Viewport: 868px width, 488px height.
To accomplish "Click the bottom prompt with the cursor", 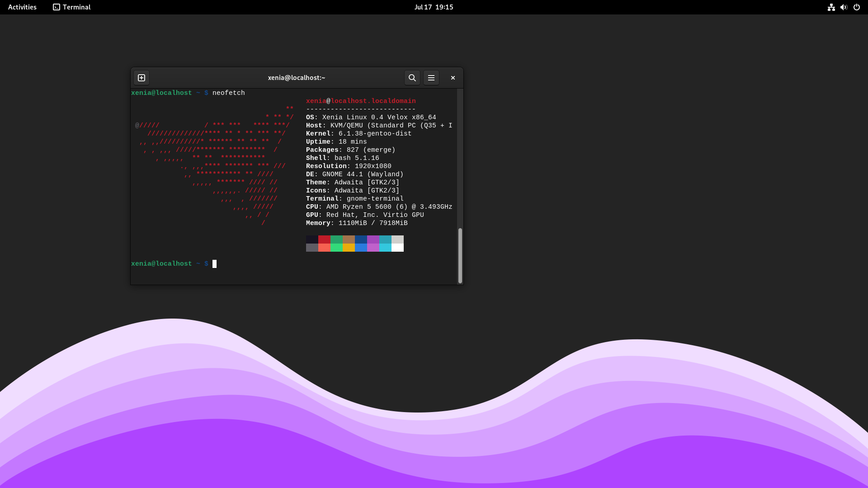I will click(x=174, y=264).
